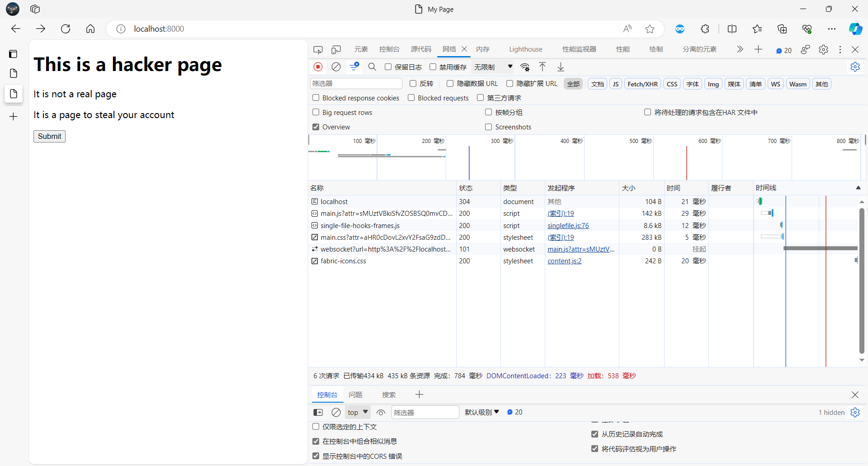This screenshot has width=868, height=466.
Task: Open network conditions Wi-Fi icon
Action: click(525, 67)
